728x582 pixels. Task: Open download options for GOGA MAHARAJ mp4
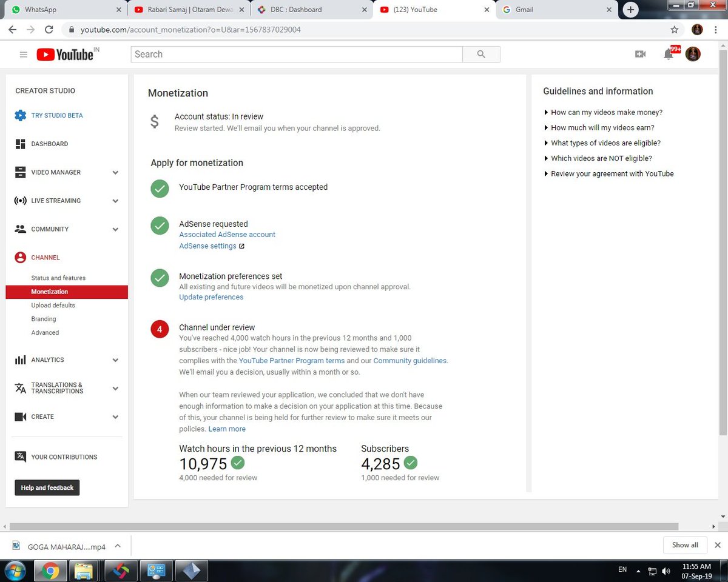(118, 546)
